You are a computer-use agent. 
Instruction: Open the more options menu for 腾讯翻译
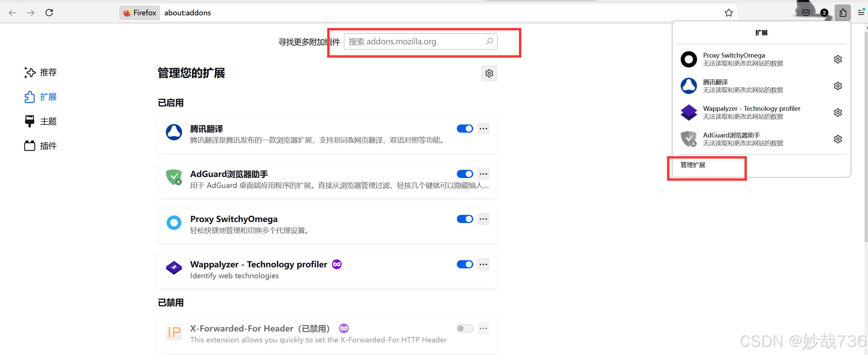click(483, 129)
